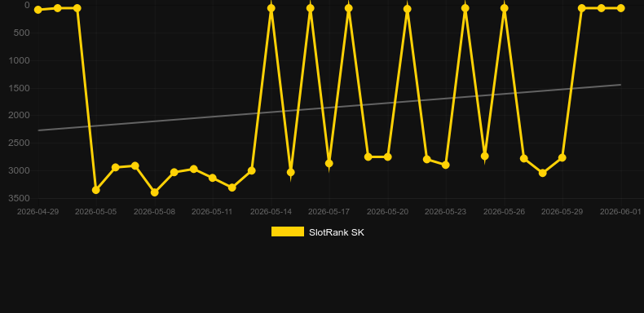The image size is (644, 313).
Task: Select the data point for 2026-05-10
Action: pos(193,169)
